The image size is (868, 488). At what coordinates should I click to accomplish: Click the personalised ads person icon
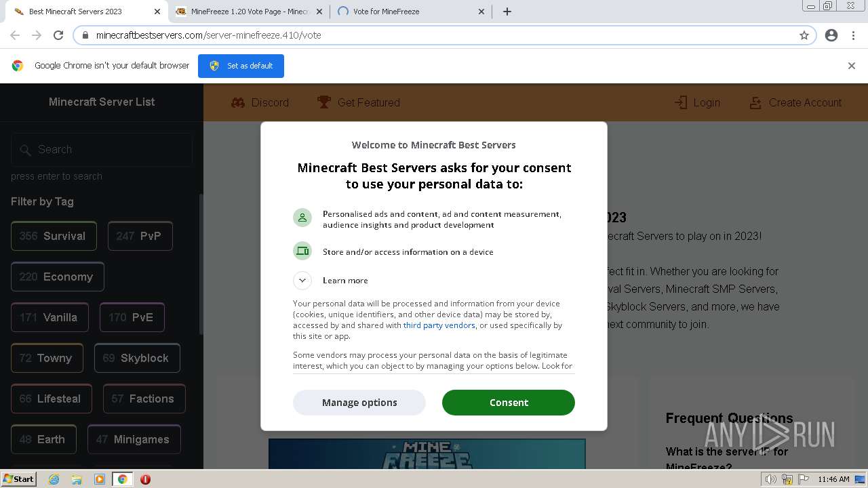[x=302, y=218]
